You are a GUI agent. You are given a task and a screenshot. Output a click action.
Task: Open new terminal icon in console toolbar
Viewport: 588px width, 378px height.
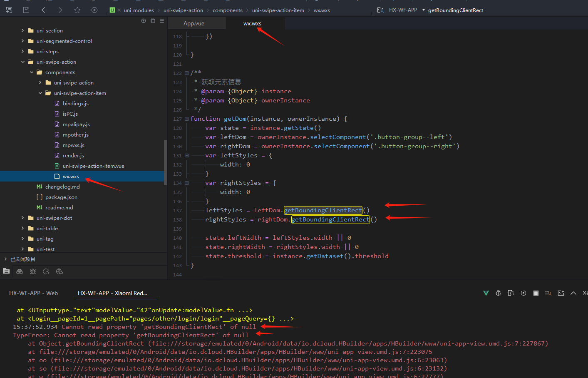pyautogui.click(x=561, y=293)
